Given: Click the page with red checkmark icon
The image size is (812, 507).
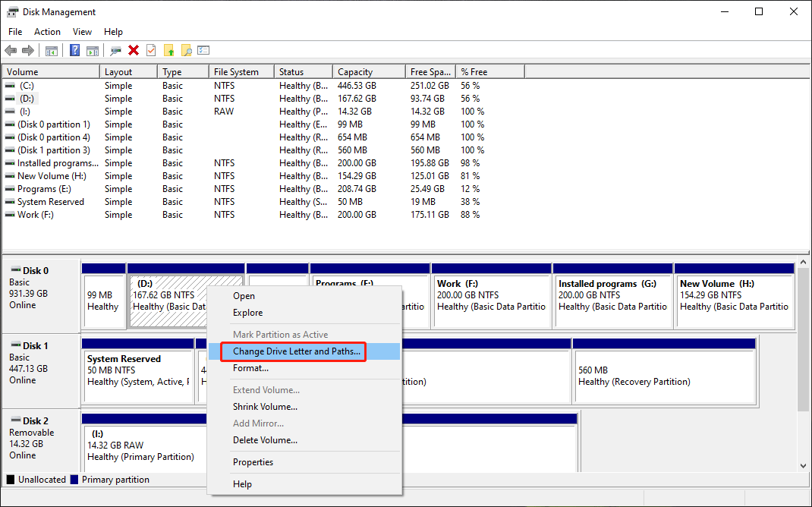Looking at the screenshot, I should [151, 50].
